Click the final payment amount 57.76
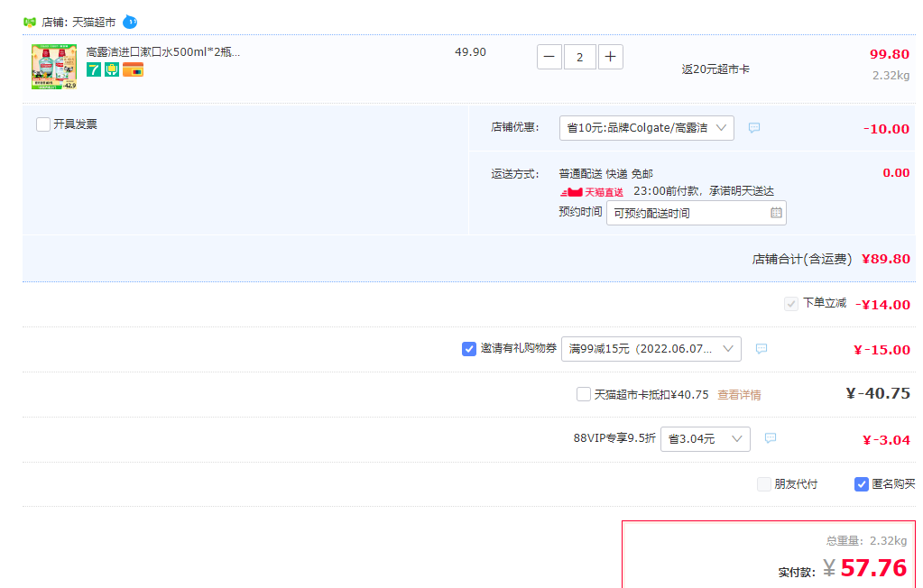The width and height of the screenshot is (923, 588). tap(873, 568)
